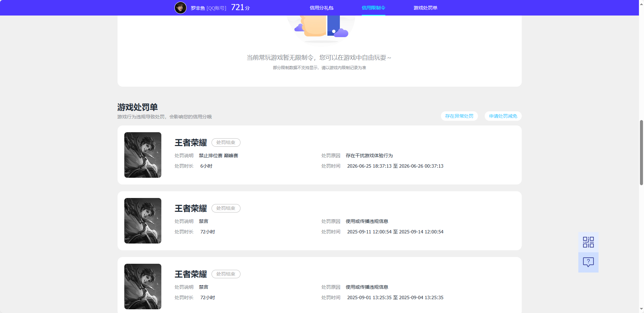Click the game thumbnail for the 2025-09-01 penalty
The width and height of the screenshot is (644, 313).
143,287
